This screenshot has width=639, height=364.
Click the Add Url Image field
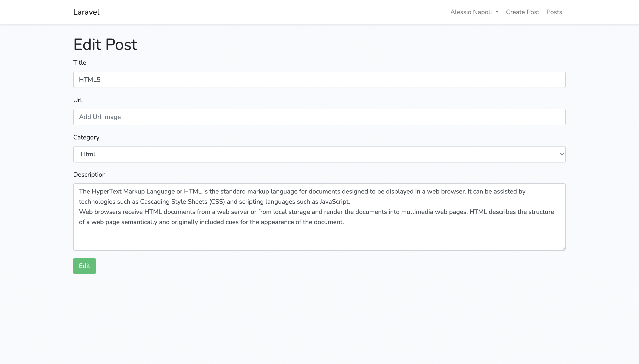319,117
